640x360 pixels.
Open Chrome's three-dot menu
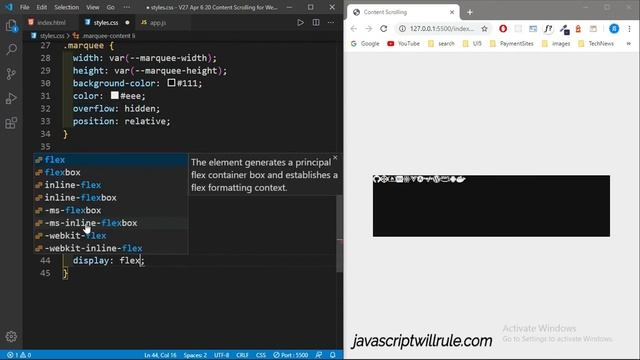pyautogui.click(x=629, y=29)
